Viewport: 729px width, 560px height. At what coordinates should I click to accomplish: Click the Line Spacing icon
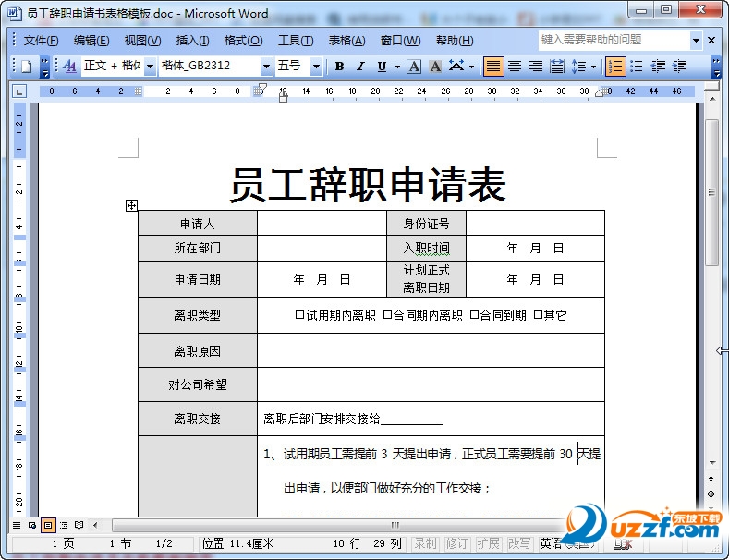[578, 67]
